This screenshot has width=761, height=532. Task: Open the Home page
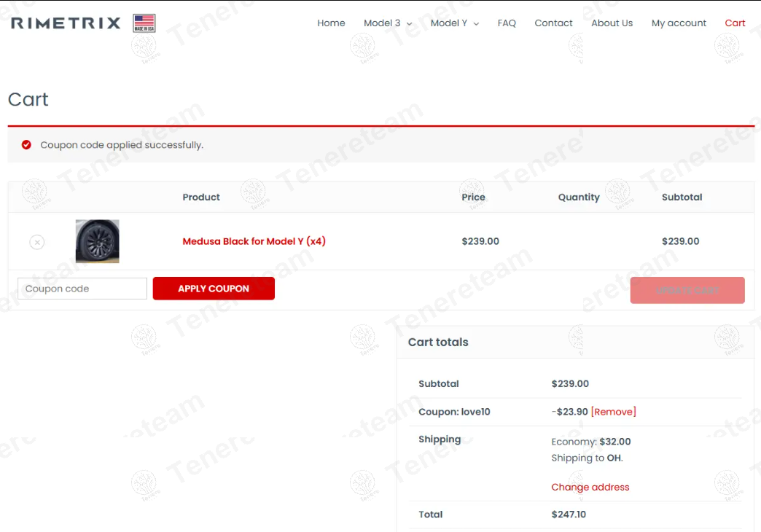tap(331, 23)
